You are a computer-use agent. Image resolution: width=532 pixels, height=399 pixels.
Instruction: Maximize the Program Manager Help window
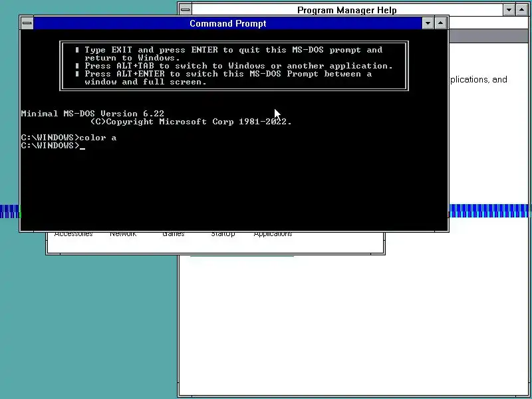click(x=522, y=10)
